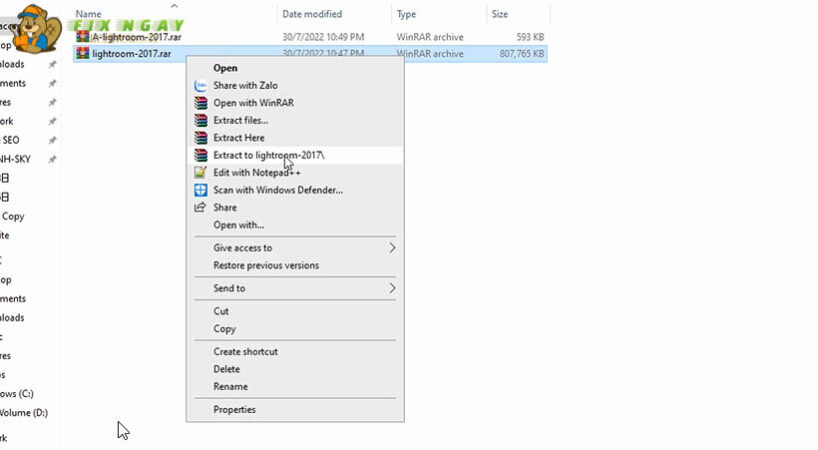Click the Zalo icon beside Share with Zalo
The width and height of the screenshot is (818, 450).
pyautogui.click(x=200, y=86)
